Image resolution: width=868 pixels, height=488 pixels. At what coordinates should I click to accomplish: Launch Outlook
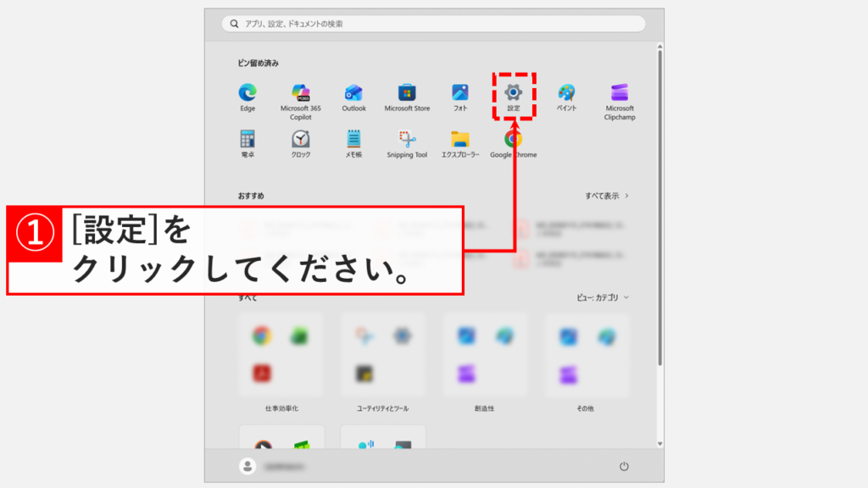(353, 93)
